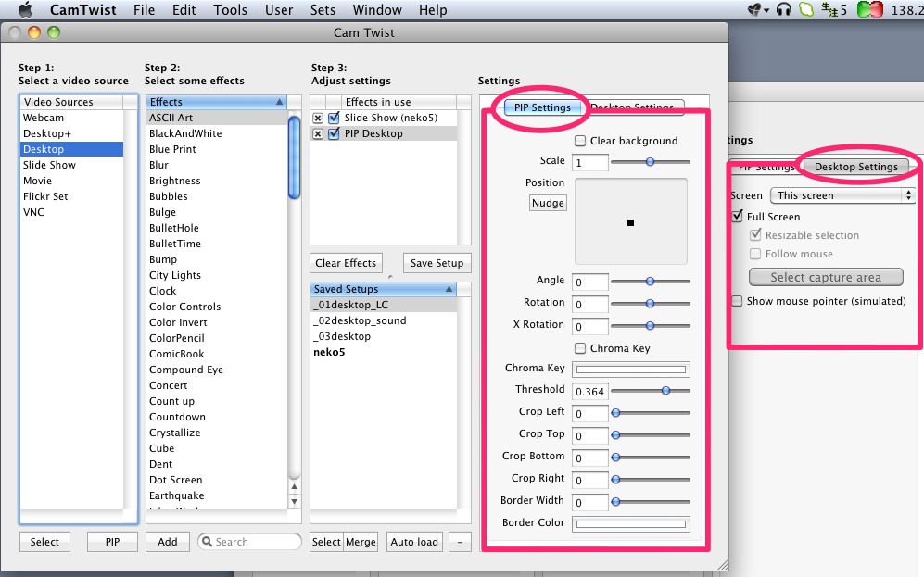Toggle Slide Show (neko5) effect checkbox

335,118
